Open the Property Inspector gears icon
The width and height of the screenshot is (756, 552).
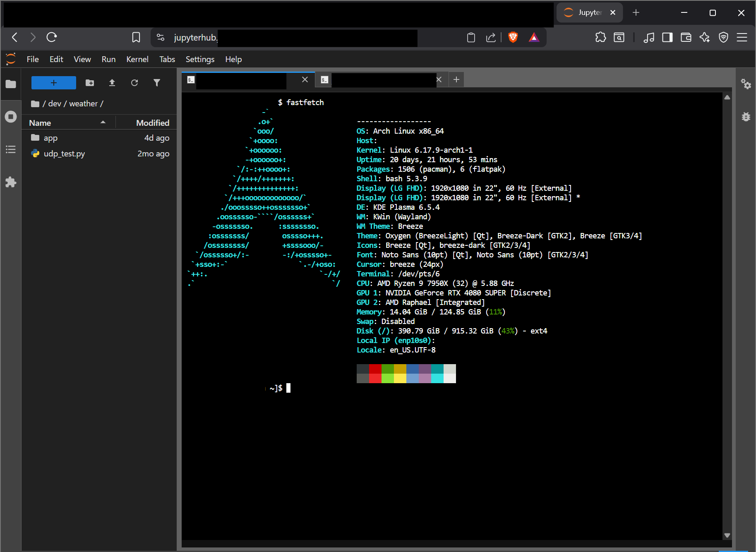pos(746,84)
